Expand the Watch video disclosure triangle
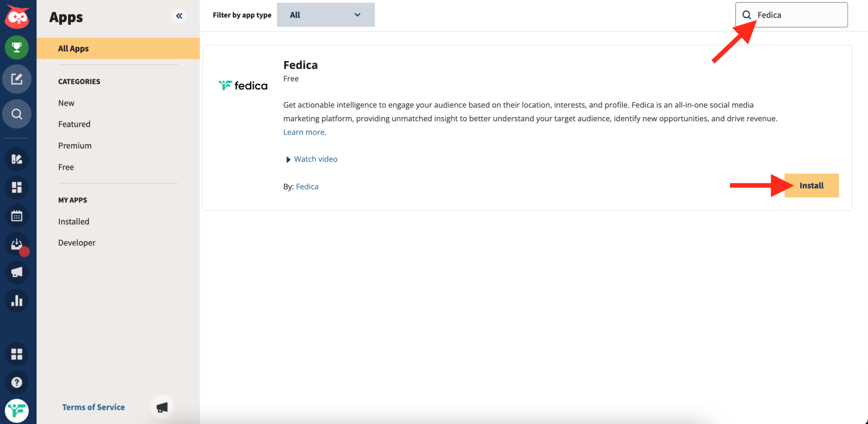The height and width of the screenshot is (424, 868). (x=288, y=159)
